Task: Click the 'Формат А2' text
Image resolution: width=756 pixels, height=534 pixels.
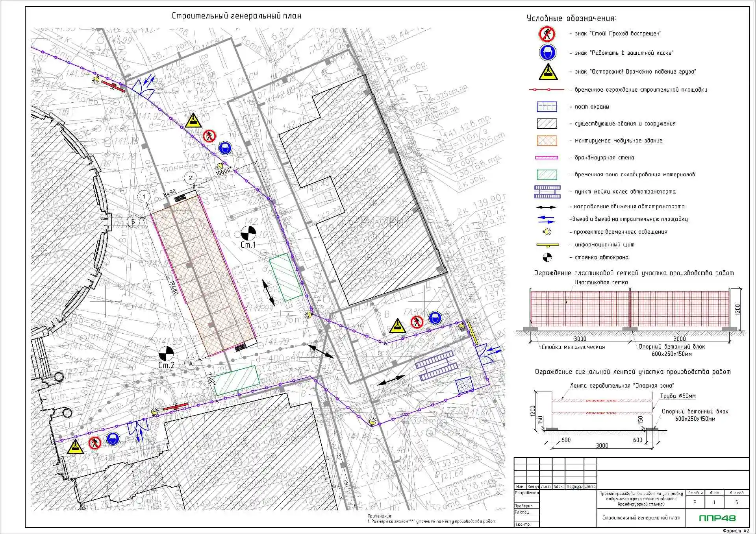Action: (736, 531)
